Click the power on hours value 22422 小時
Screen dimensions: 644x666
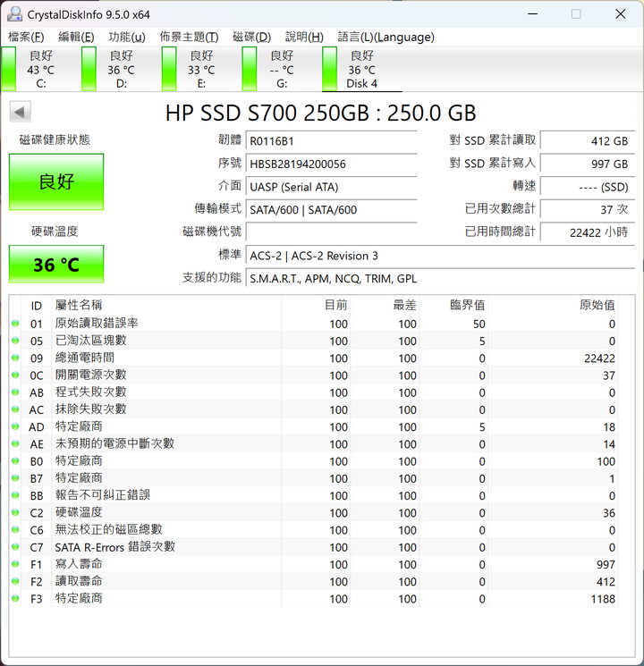point(588,232)
